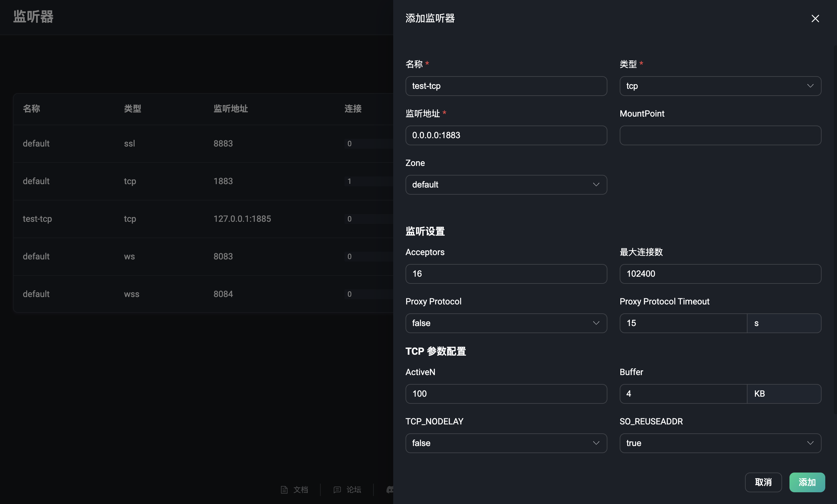This screenshot has width=837, height=504.
Task: Open the Proxy Protocol dropdown
Action: (x=506, y=323)
